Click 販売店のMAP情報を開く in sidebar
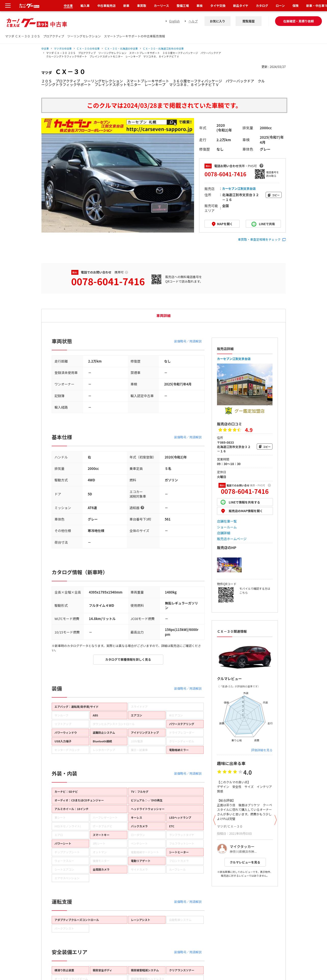 coord(245,511)
